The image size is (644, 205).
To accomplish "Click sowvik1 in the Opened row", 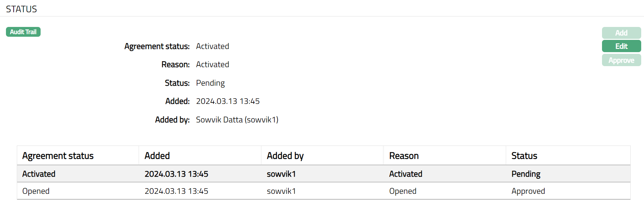I will tap(281, 191).
